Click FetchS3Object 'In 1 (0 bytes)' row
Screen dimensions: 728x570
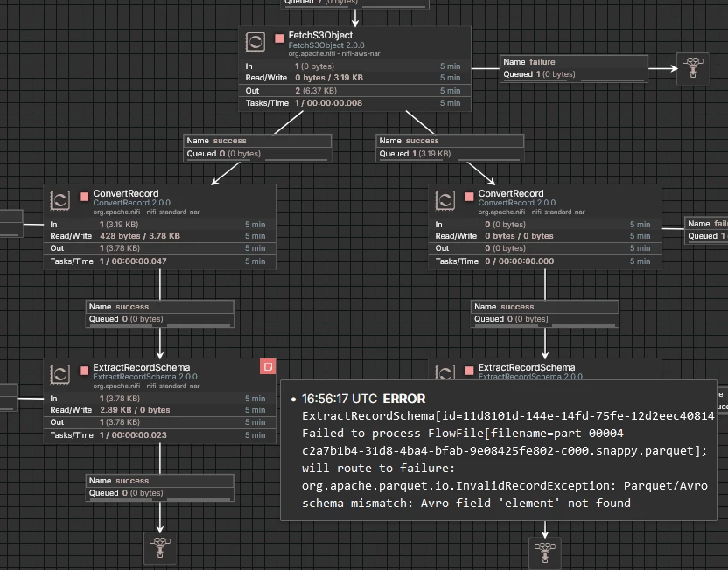tap(354, 66)
